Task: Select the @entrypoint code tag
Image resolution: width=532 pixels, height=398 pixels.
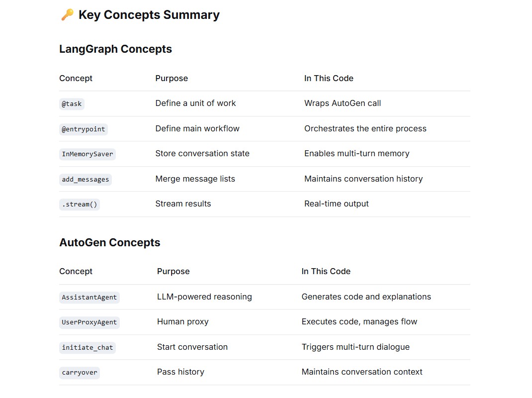Action: (x=84, y=129)
